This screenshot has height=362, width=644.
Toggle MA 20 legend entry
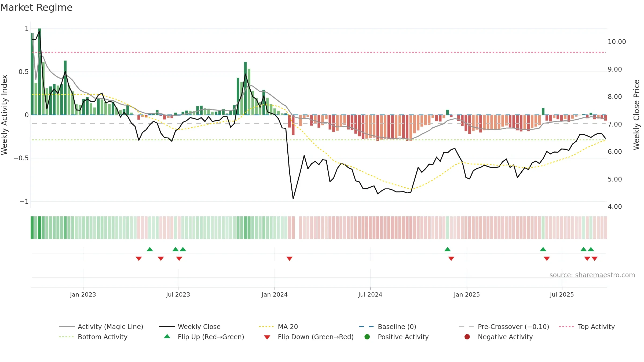(x=278, y=327)
